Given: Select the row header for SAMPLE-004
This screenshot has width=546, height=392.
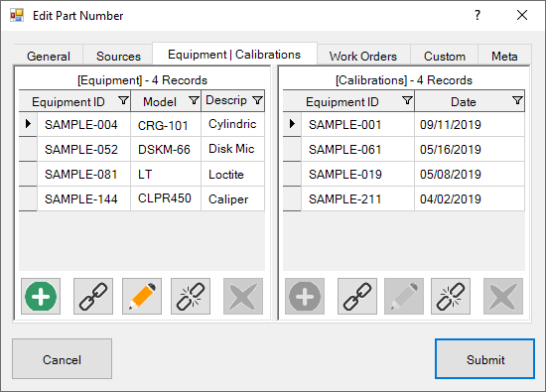Looking at the screenshot, I should click(28, 124).
